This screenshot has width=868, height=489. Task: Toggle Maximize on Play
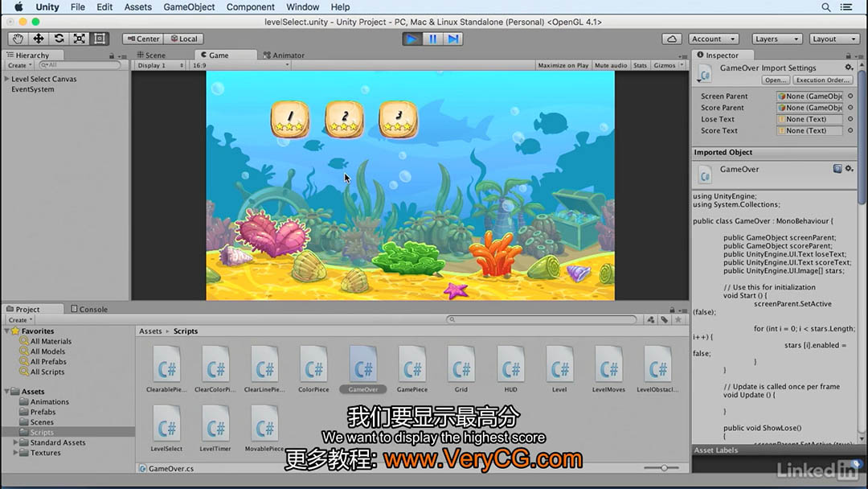563,65
